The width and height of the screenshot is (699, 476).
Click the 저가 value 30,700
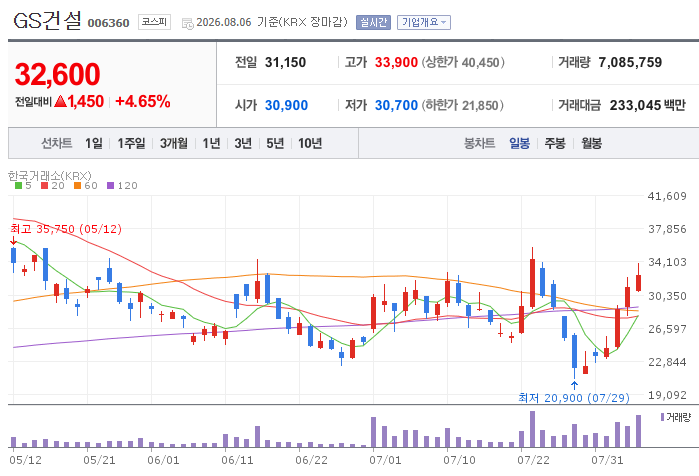(396, 105)
